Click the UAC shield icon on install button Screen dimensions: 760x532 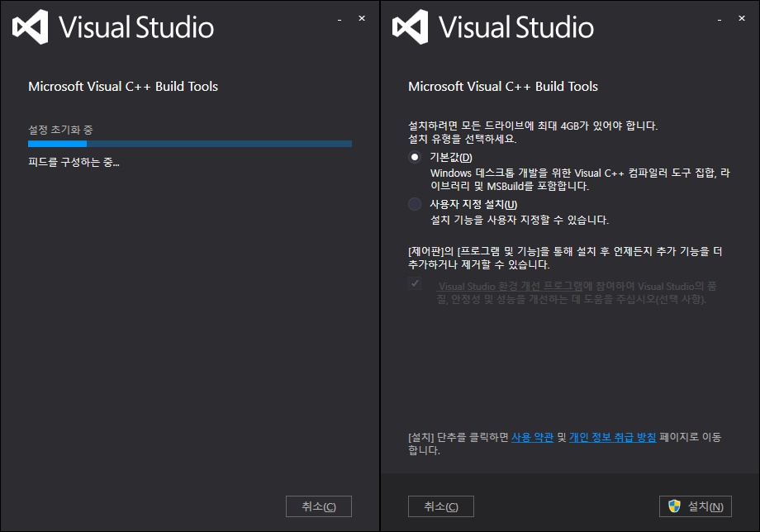click(x=674, y=506)
